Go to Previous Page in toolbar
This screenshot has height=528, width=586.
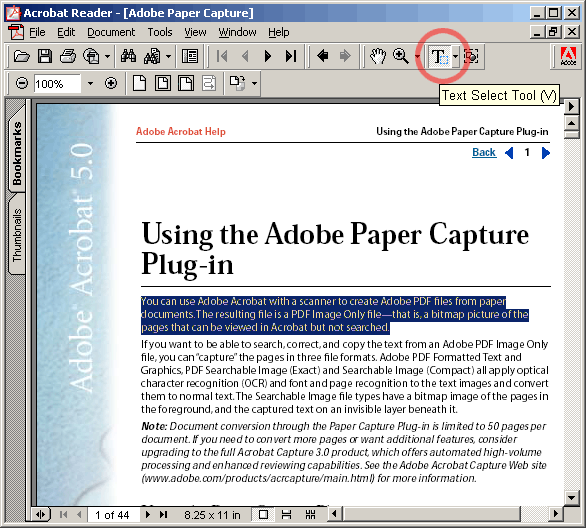tap(245, 57)
